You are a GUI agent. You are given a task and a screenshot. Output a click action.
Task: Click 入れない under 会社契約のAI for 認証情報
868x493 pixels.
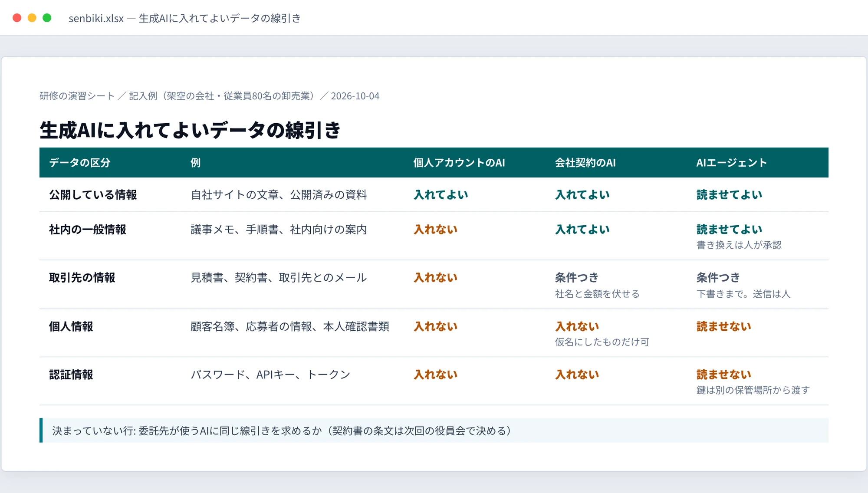[x=577, y=375]
